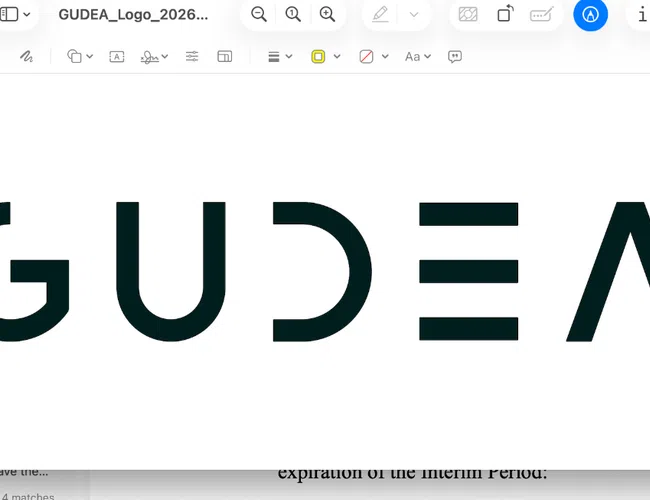Select the Sketch drawing tool
The image size is (650, 500).
click(27, 56)
